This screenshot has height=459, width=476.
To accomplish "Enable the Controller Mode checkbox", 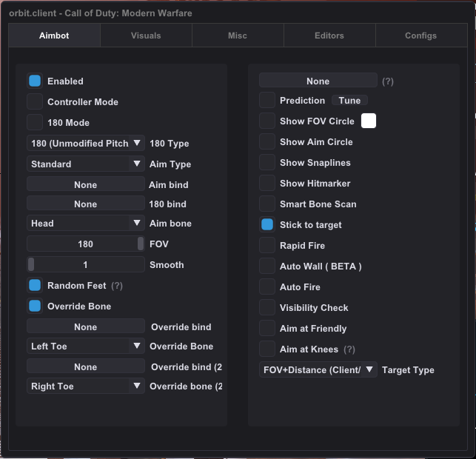I will (35, 102).
